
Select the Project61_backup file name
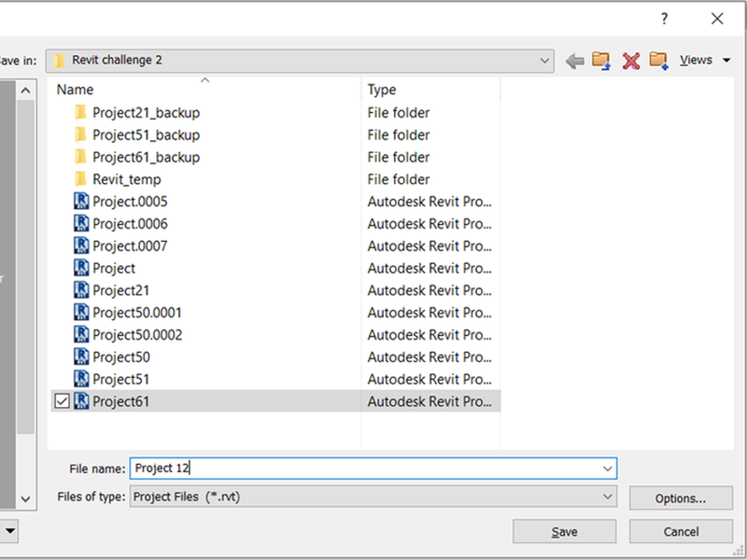pyautogui.click(x=147, y=157)
